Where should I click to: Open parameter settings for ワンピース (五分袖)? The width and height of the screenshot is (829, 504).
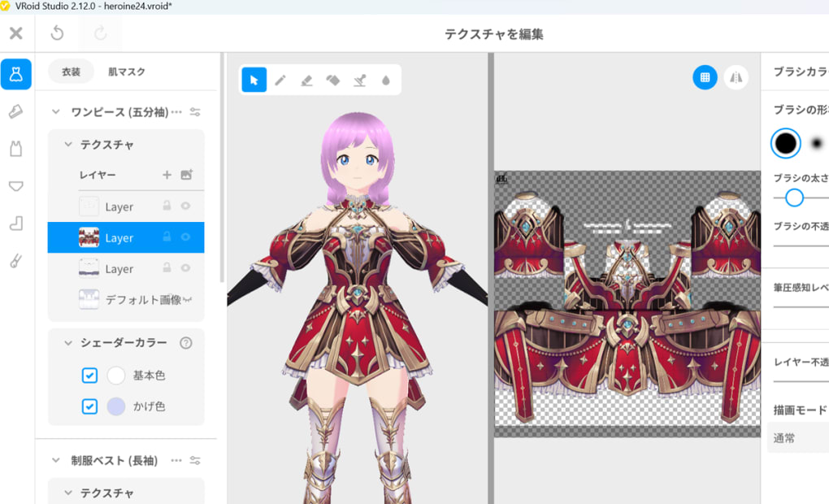click(x=195, y=111)
